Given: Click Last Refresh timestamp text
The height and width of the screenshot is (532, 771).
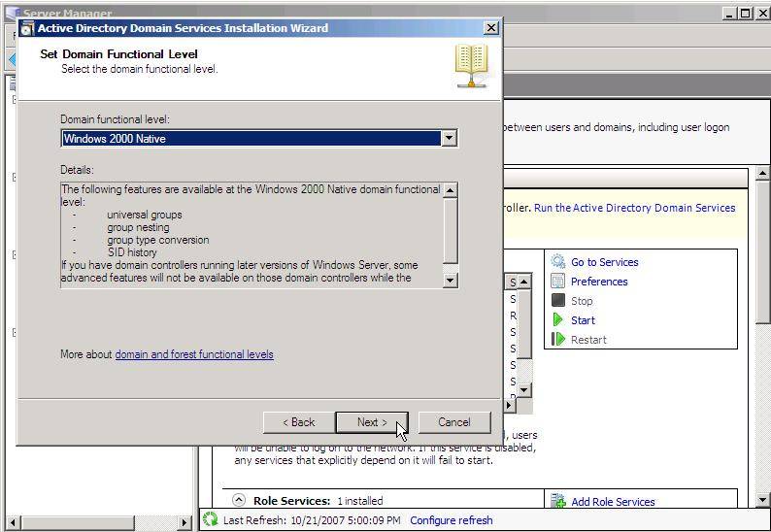Looking at the screenshot, I should click(x=312, y=520).
